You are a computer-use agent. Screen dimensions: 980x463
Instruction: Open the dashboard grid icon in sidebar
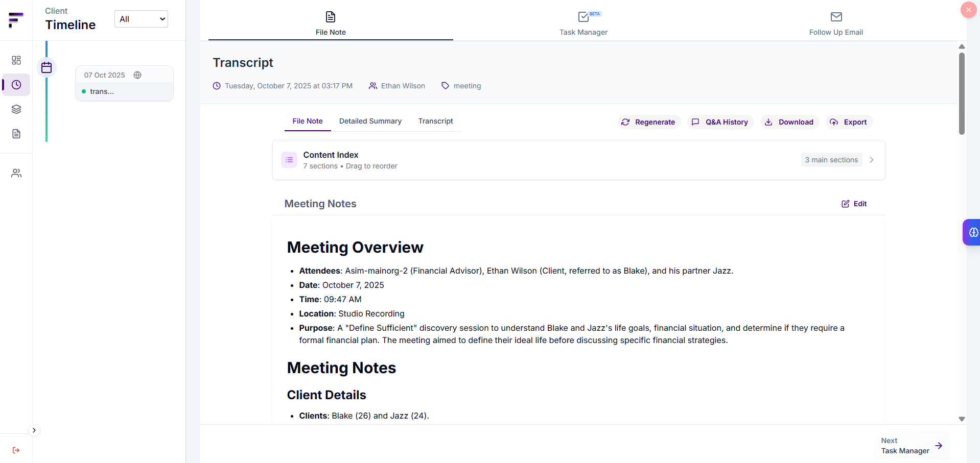coord(16,60)
